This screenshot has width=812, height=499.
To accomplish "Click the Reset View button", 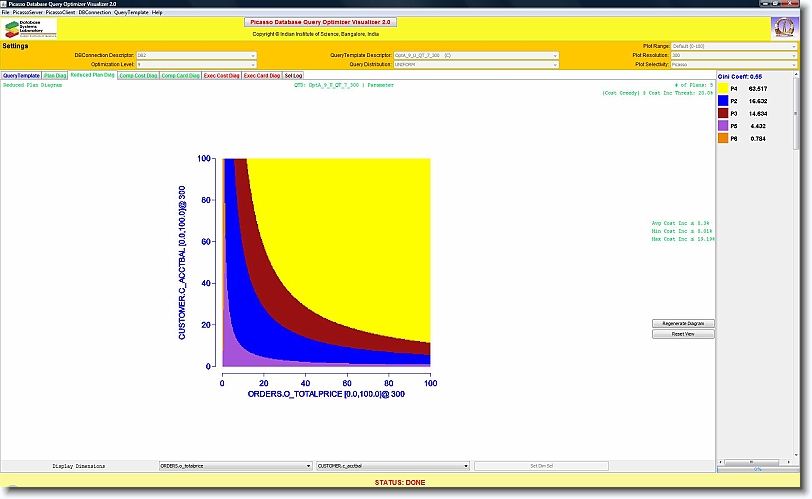I will (683, 334).
